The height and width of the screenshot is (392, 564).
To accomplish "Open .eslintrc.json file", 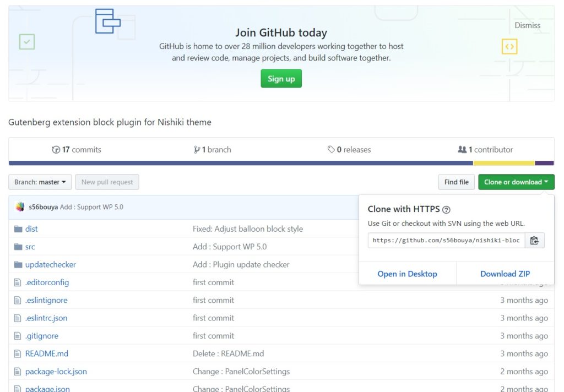I will [x=46, y=318].
